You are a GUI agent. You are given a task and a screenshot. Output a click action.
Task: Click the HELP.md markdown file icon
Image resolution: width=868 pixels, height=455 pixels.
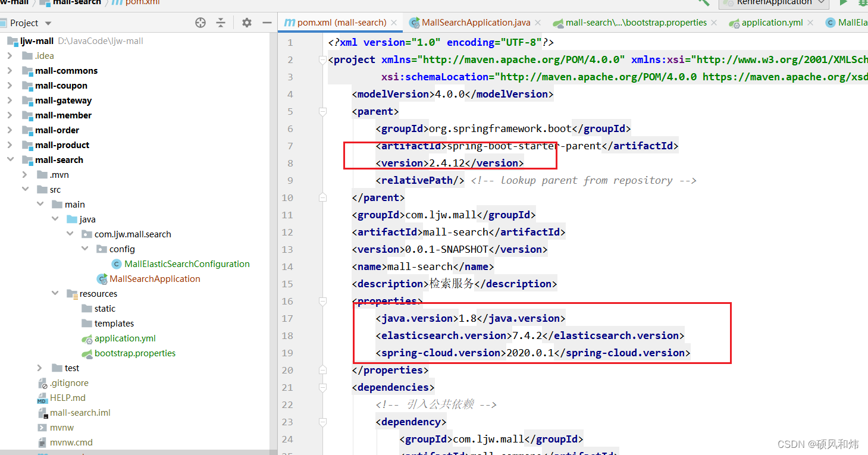click(x=42, y=398)
